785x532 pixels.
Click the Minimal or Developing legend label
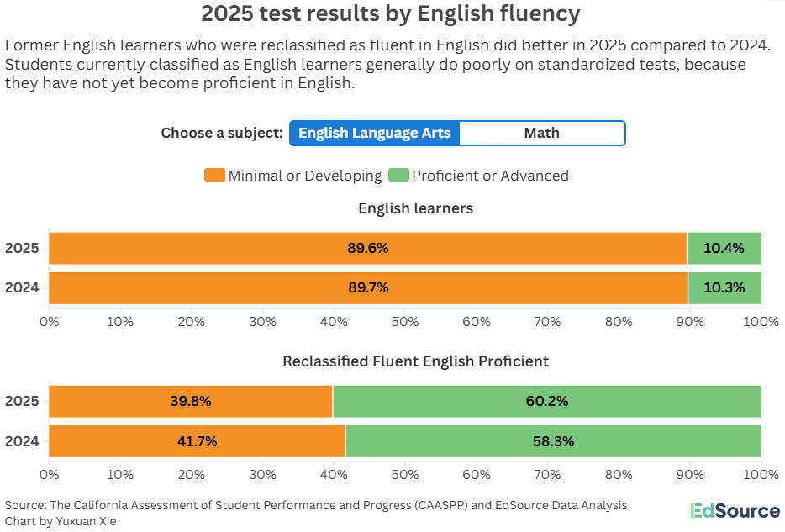305,176
